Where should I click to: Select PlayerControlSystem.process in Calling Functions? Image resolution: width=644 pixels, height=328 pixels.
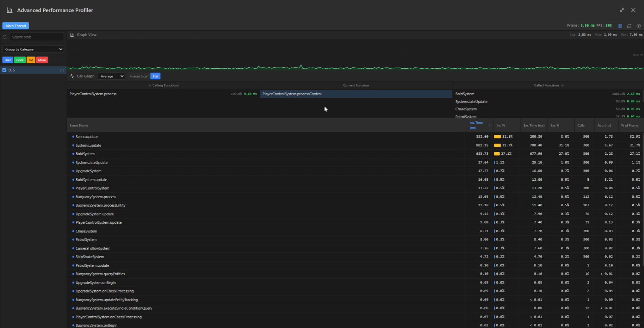tap(94, 94)
